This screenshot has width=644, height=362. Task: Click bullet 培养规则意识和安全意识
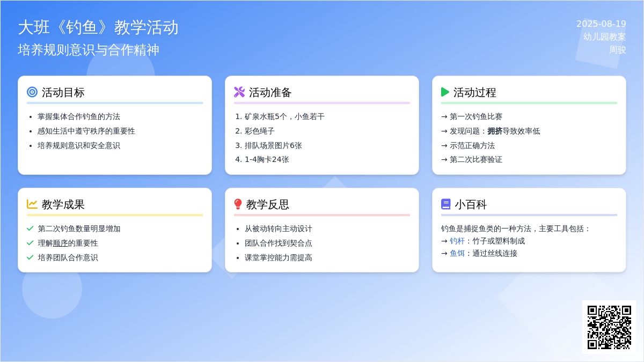click(x=79, y=145)
